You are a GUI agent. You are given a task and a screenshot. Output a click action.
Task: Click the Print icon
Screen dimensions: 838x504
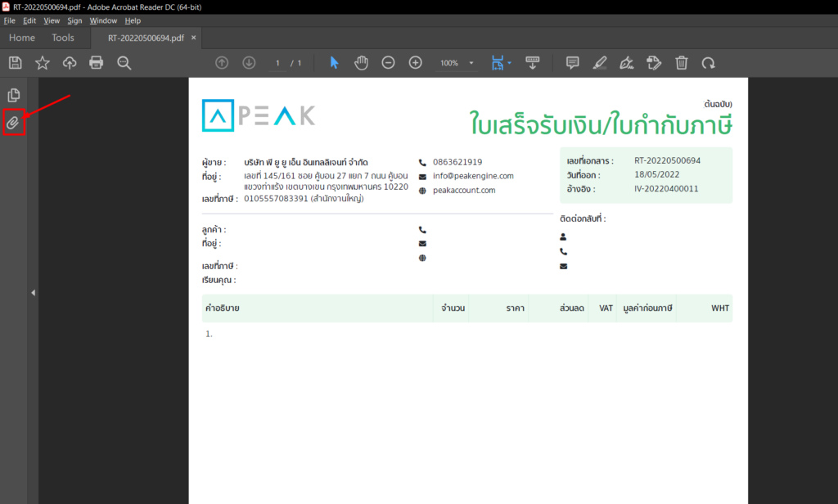pos(97,62)
